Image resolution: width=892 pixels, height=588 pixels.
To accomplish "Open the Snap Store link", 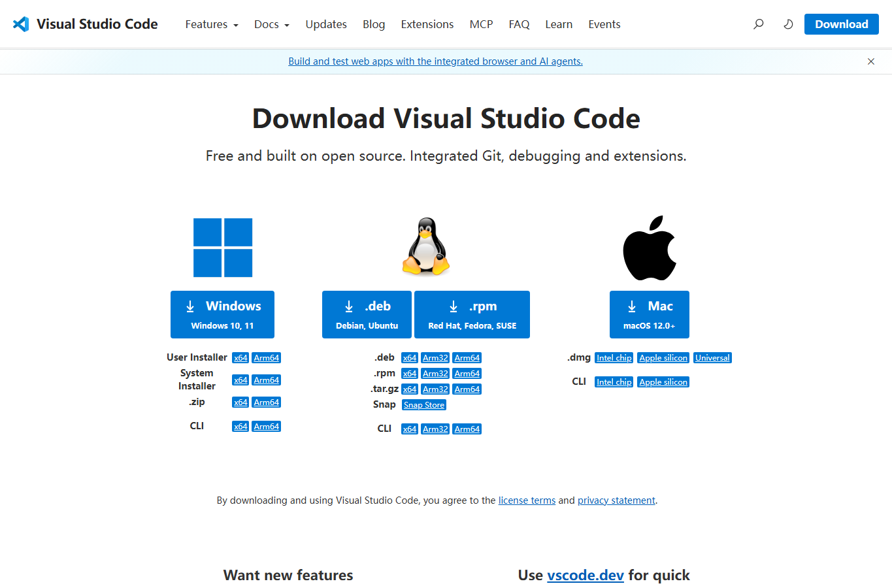I will 424,405.
